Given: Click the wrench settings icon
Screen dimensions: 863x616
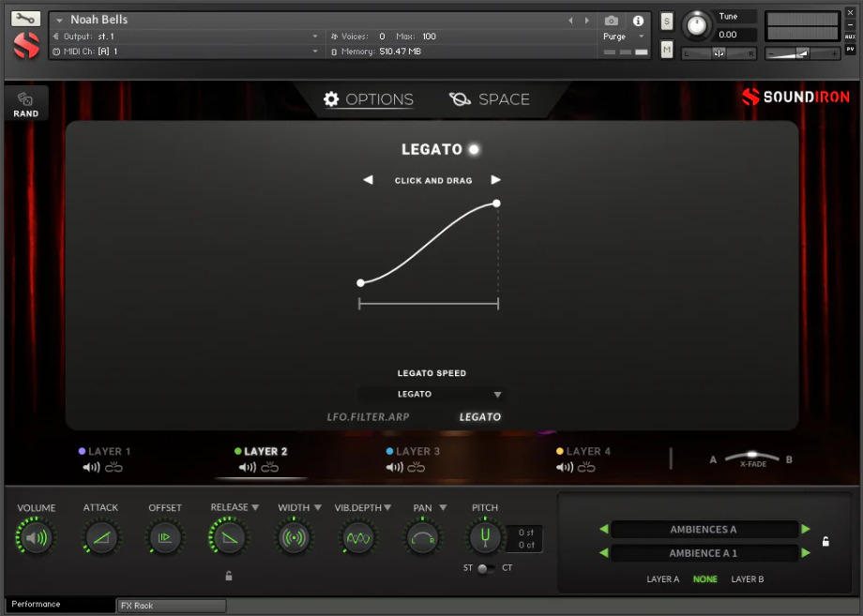Looking at the screenshot, I should point(26,19).
